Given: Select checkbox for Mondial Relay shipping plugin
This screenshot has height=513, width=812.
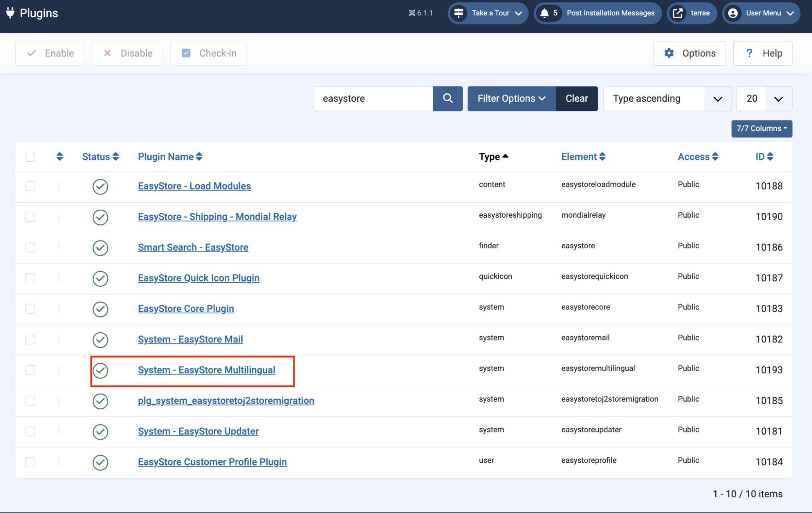Looking at the screenshot, I should (x=30, y=216).
